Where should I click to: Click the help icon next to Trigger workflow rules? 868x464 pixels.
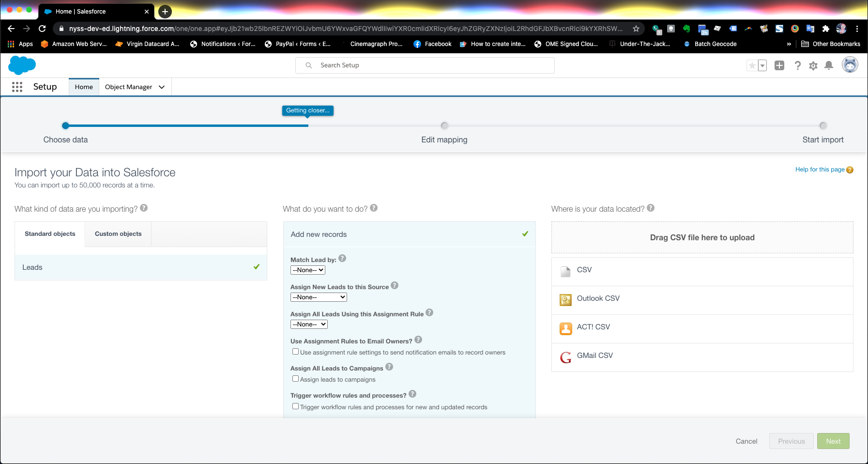[x=412, y=394]
